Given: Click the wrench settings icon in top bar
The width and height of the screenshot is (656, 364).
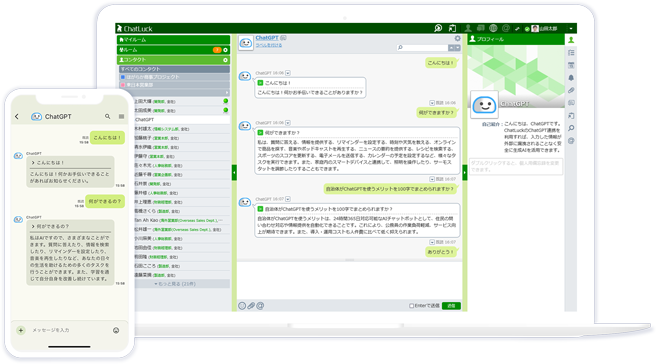Looking at the screenshot, I should pos(517,28).
